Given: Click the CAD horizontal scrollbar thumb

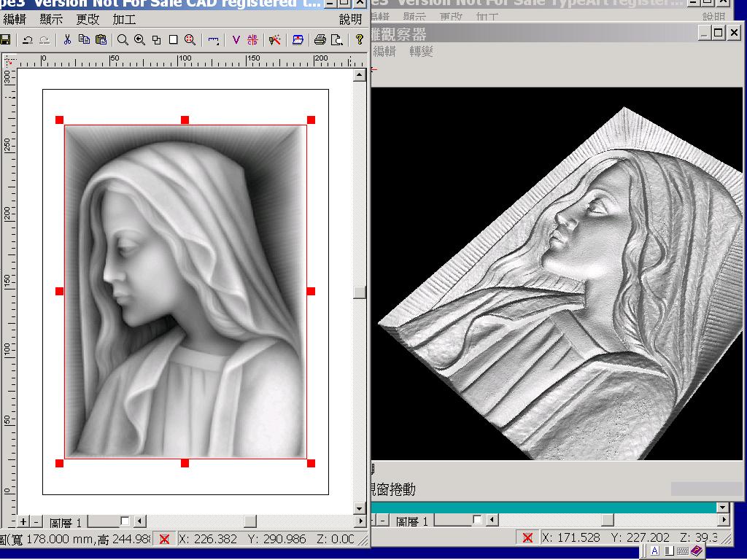Looking at the screenshot, I should [x=250, y=521].
